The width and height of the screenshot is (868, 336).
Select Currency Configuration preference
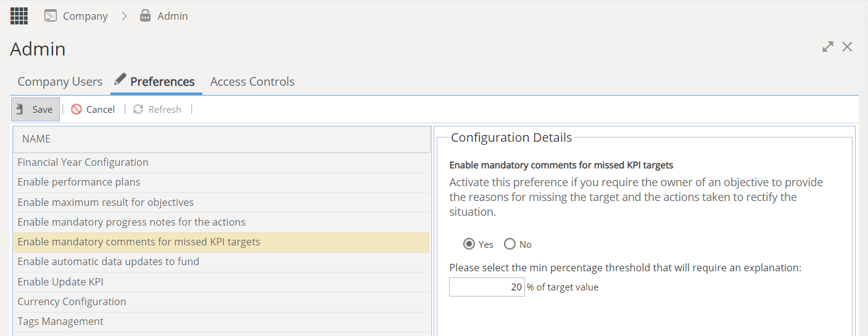(x=221, y=301)
